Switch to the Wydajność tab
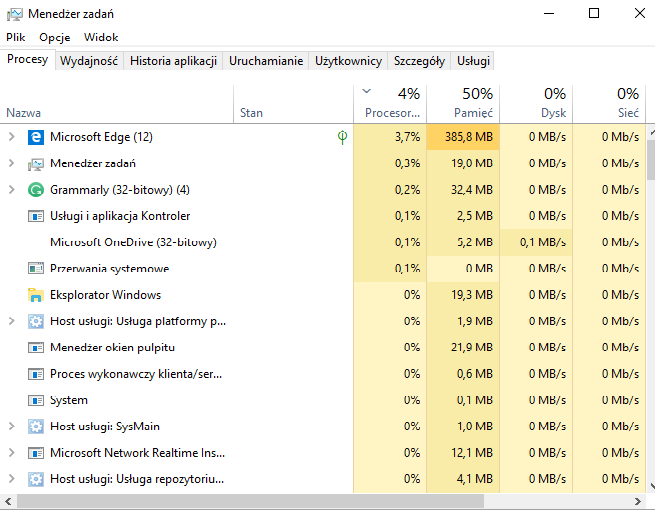655x510 pixels. [89, 61]
